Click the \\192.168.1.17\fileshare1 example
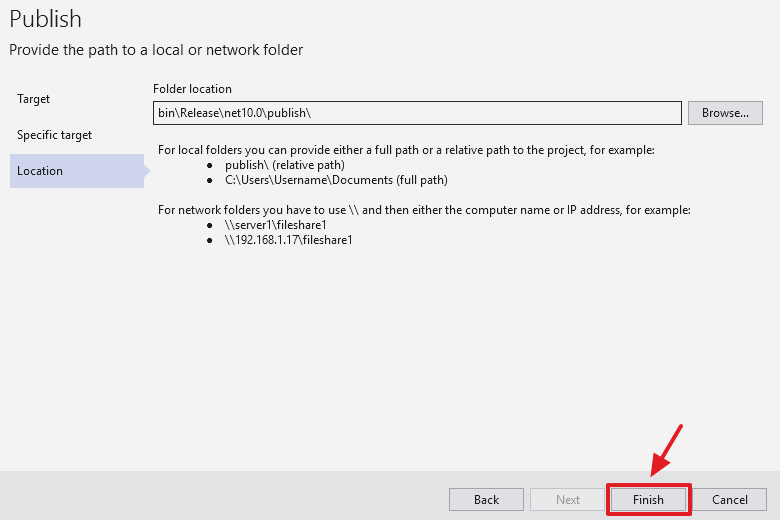 coord(289,240)
